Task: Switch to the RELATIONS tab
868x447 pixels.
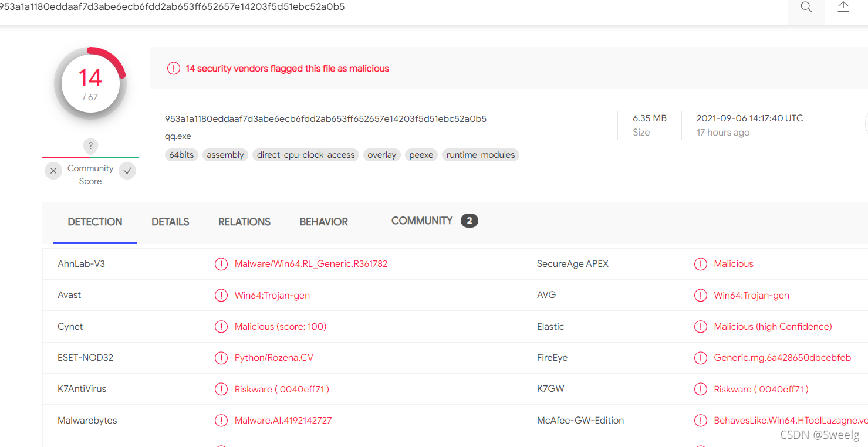Action: click(244, 222)
